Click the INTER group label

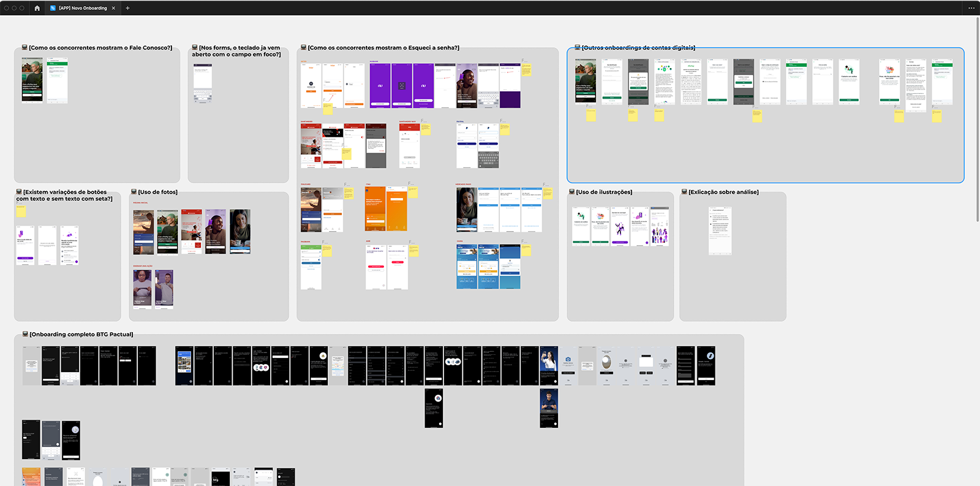pyautogui.click(x=304, y=61)
